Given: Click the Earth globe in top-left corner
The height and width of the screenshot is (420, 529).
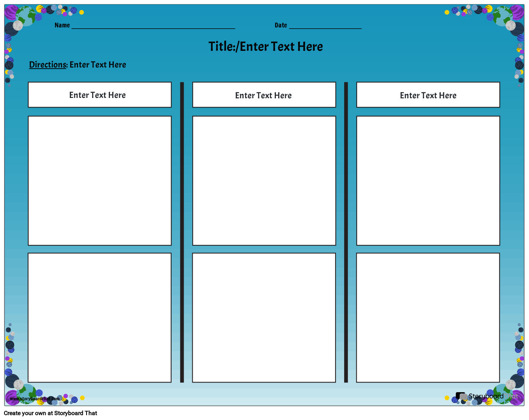Looking at the screenshot, I should [25, 15].
